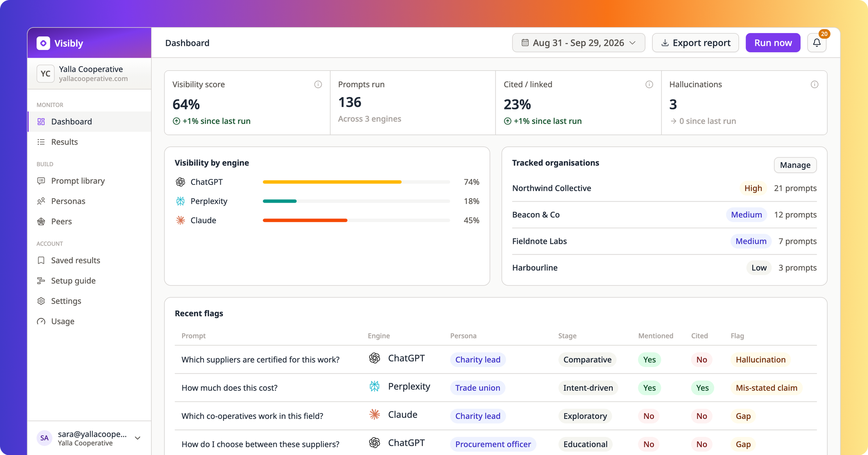This screenshot has width=868, height=455.
Task: Open Peers page
Action: [89, 222]
